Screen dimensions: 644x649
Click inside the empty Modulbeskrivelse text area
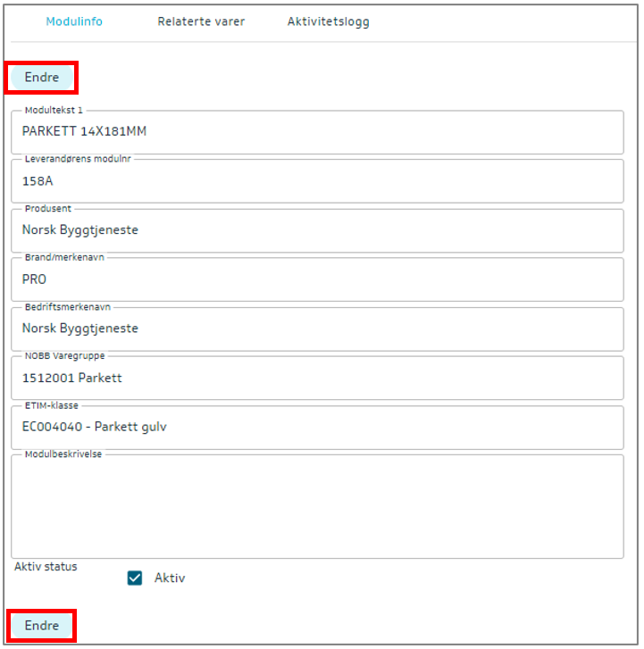coord(317,507)
